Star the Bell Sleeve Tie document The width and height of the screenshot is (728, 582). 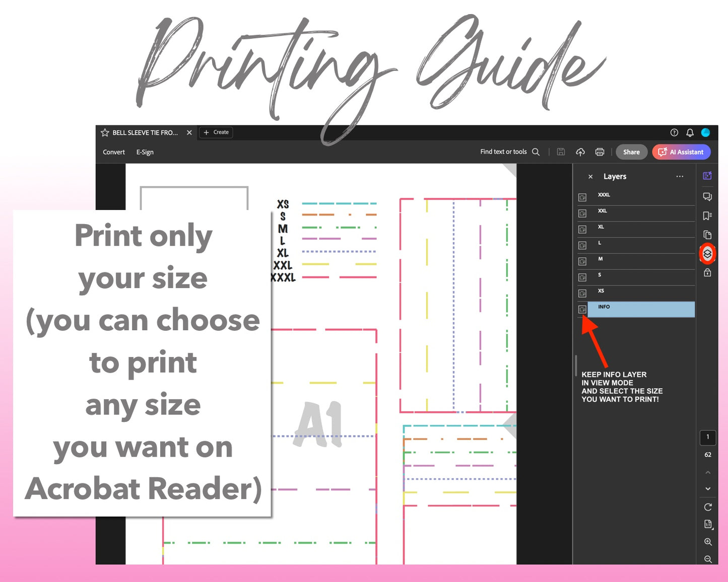(105, 132)
